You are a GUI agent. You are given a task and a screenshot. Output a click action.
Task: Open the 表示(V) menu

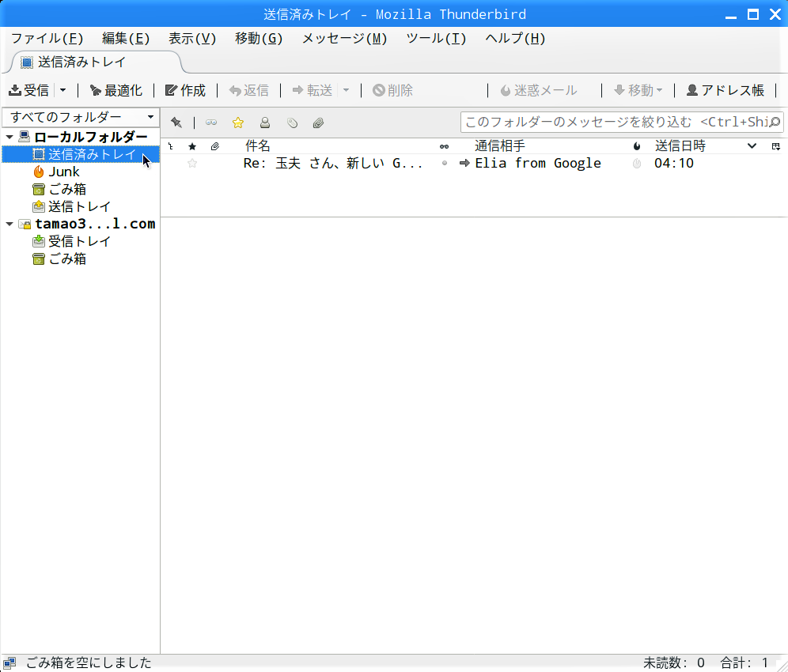(192, 39)
